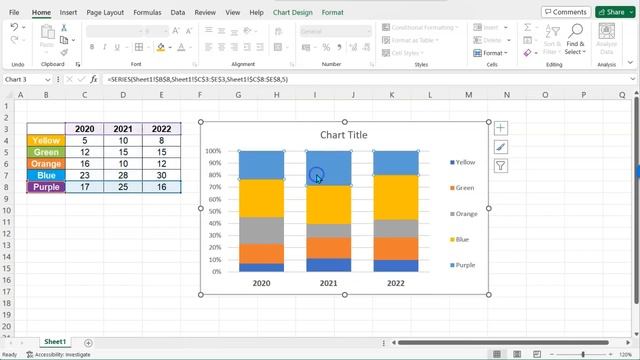Toggle Italic formatting
The image size is (640, 360).
[104, 47]
